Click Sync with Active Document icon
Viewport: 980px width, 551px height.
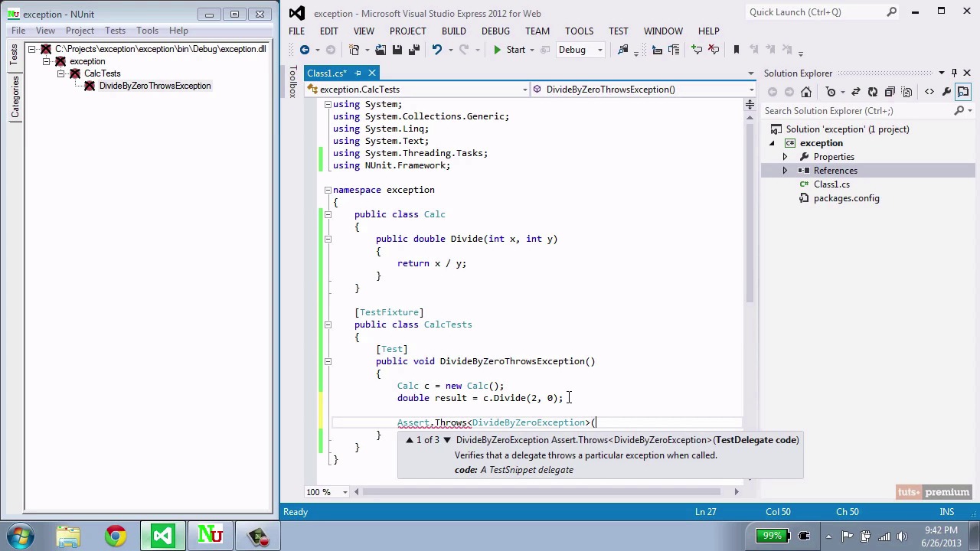[x=856, y=92]
